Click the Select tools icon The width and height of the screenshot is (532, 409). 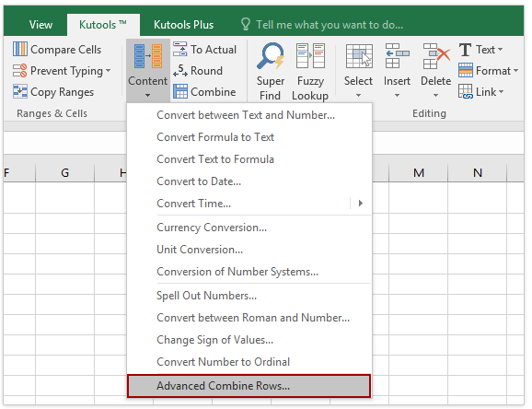pyautogui.click(x=359, y=56)
